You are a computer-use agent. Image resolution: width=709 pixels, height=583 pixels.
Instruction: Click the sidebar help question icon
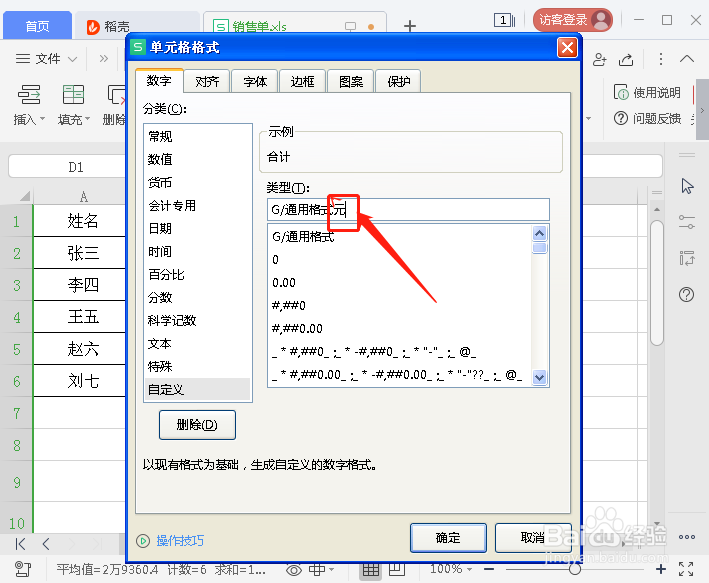(x=686, y=294)
